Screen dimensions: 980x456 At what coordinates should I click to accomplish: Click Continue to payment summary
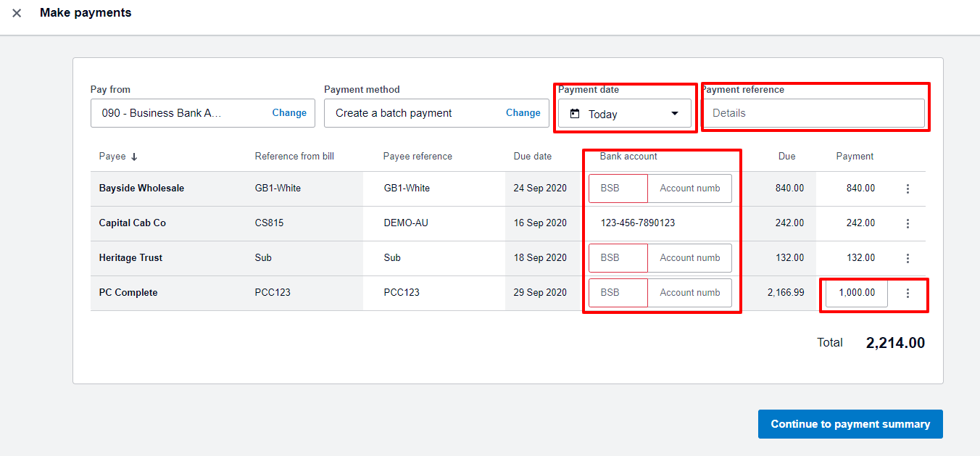(x=850, y=424)
